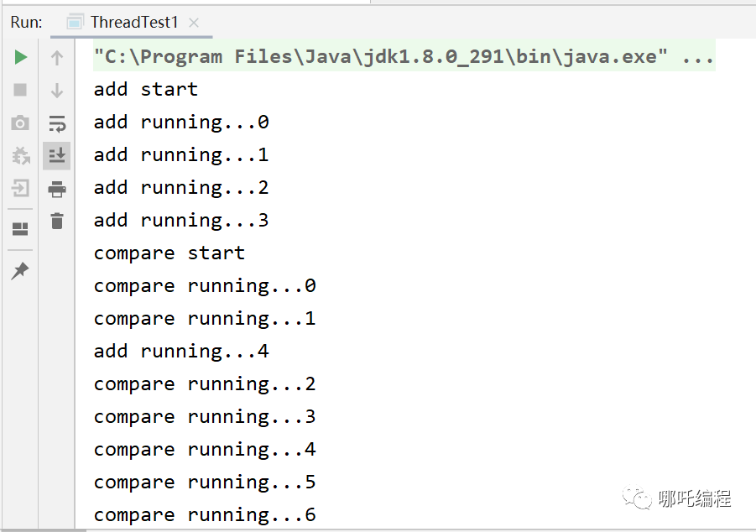Click the Run: tool window label
Image resolution: width=756 pixels, height=532 pixels.
click(26, 23)
